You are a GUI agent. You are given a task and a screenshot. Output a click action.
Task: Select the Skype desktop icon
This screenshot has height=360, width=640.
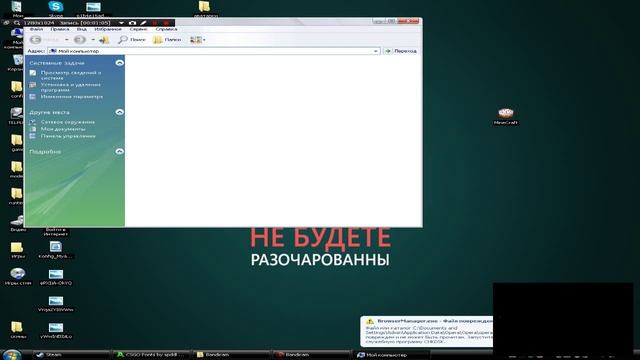pyautogui.click(x=56, y=9)
